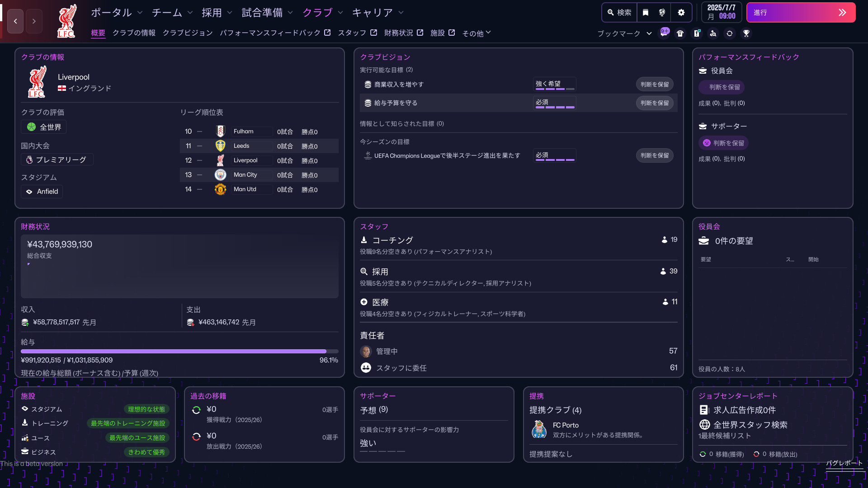Click the date and time display 2025/7/7

click(x=722, y=13)
